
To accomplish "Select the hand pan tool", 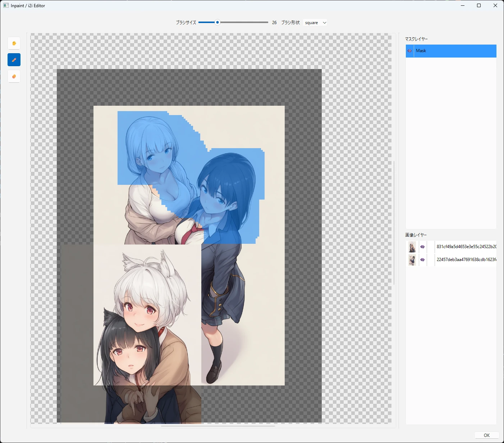I will pyautogui.click(x=14, y=43).
